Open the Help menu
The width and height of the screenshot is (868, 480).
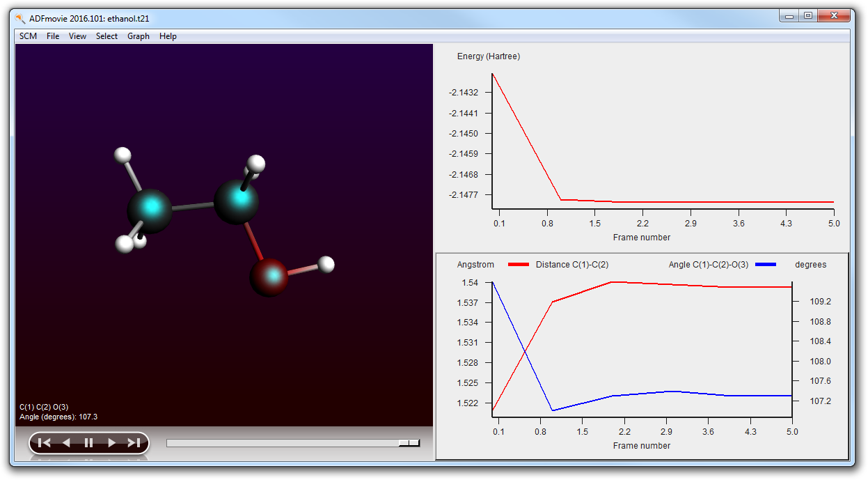point(168,36)
